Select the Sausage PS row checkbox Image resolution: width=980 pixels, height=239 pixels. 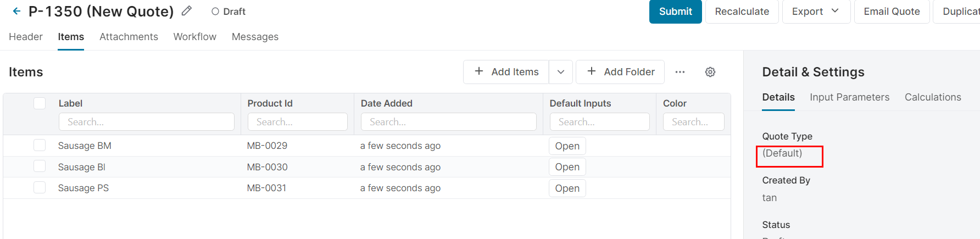click(x=40, y=188)
